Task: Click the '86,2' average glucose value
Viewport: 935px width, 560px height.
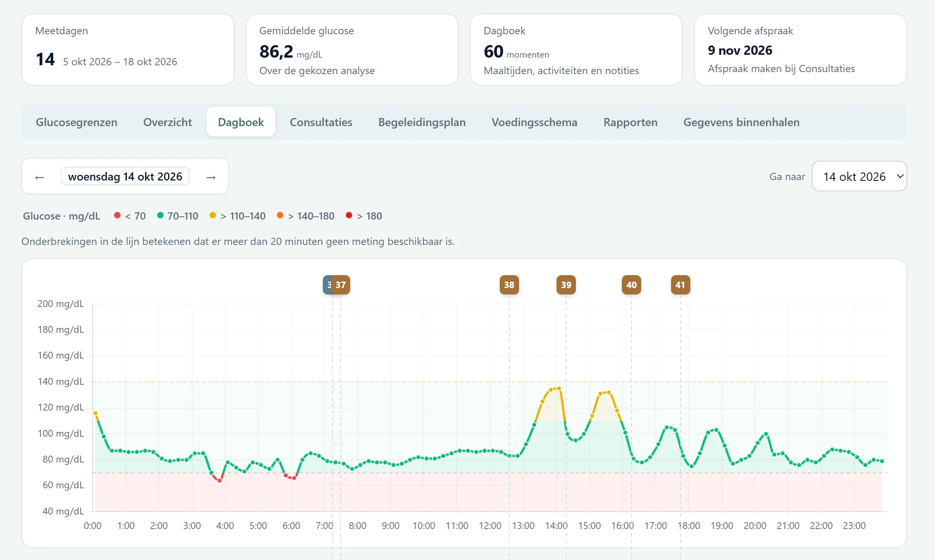Action: [276, 52]
